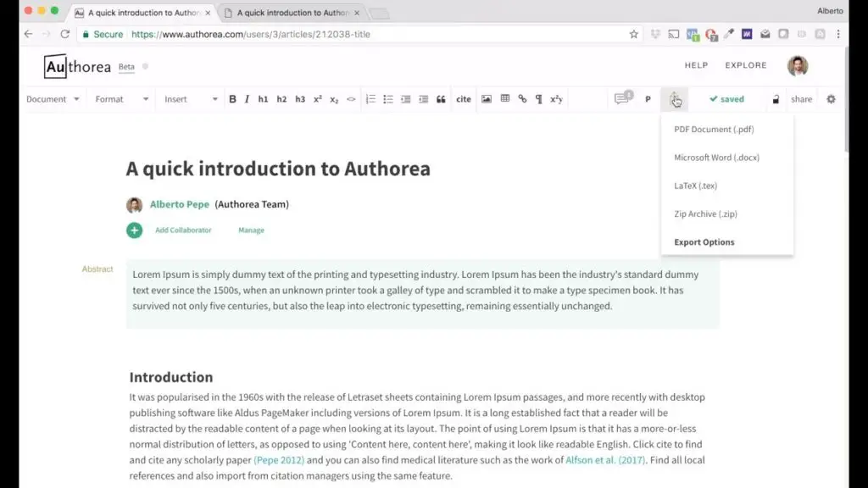This screenshot has width=868, height=488.
Task: Insert a bulleted list
Action: point(388,99)
